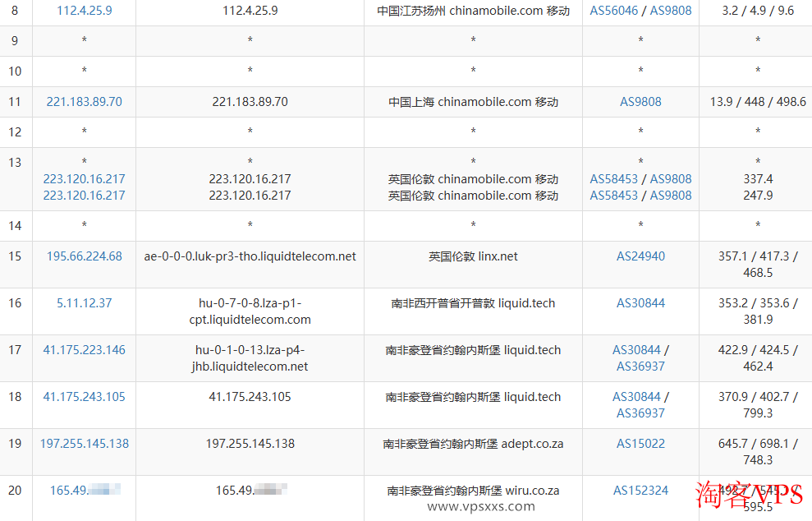812x521 pixels.
Task: Select latency value 337.4 in hop 13
Action: (758, 179)
